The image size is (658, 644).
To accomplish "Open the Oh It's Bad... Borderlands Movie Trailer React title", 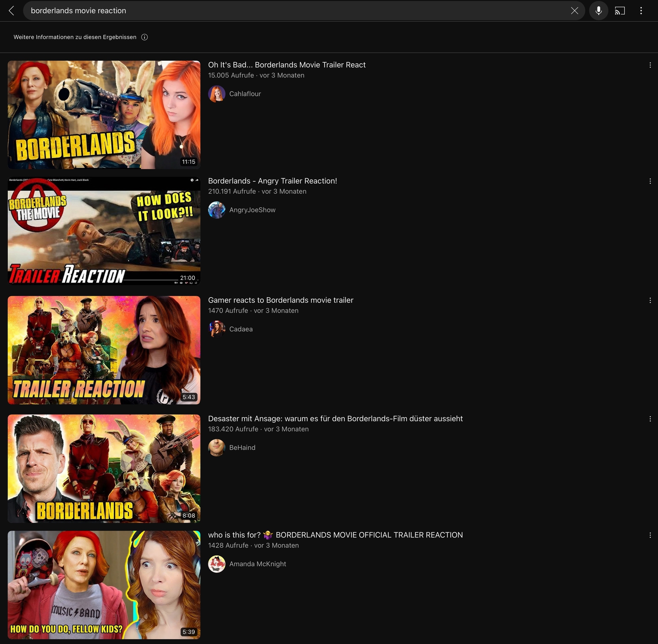I will (x=287, y=65).
